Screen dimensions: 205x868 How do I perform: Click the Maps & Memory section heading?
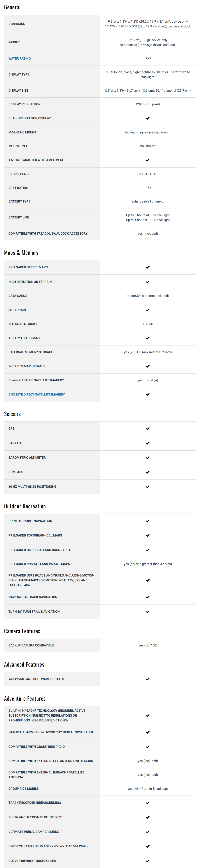click(x=21, y=253)
